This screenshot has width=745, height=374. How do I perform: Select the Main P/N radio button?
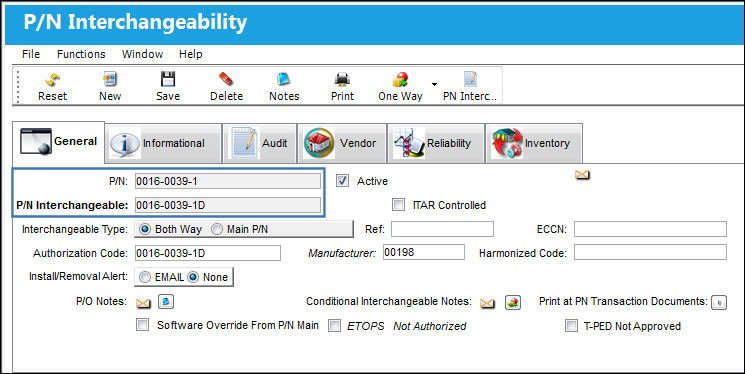(217, 229)
